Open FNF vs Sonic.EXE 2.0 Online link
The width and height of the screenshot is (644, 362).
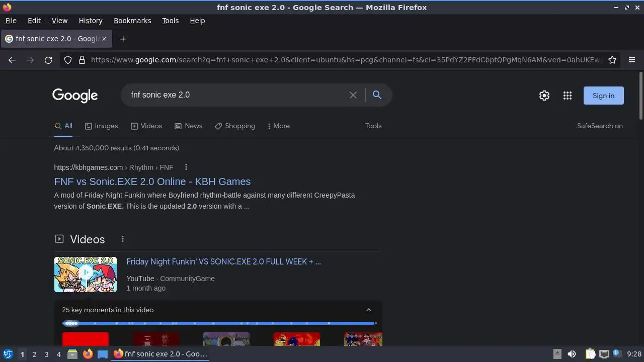152,182
